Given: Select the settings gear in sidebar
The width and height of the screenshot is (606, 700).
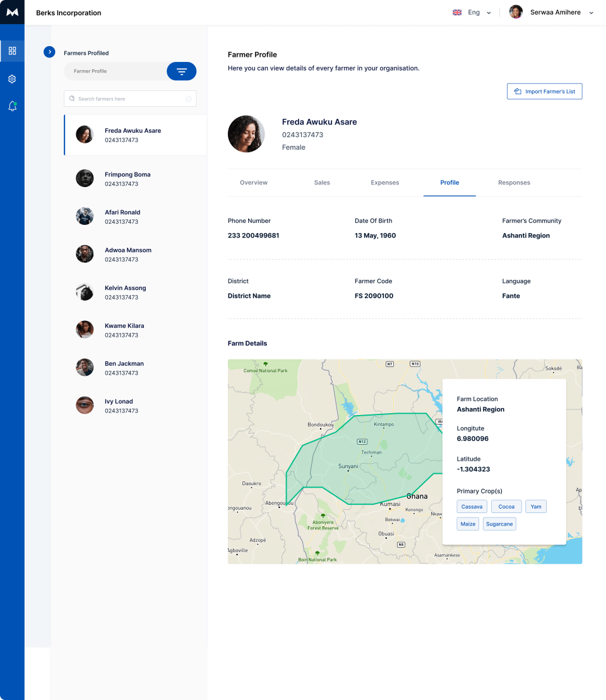Looking at the screenshot, I should pyautogui.click(x=12, y=78).
